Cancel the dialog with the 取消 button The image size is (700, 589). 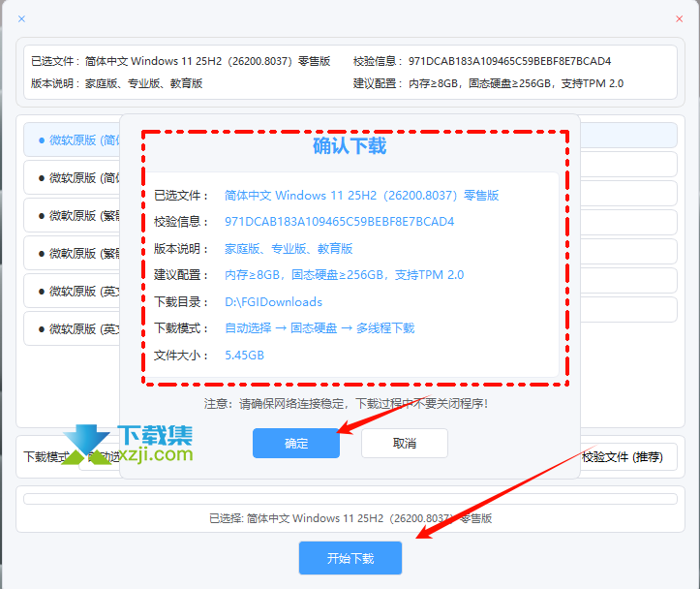pos(405,443)
